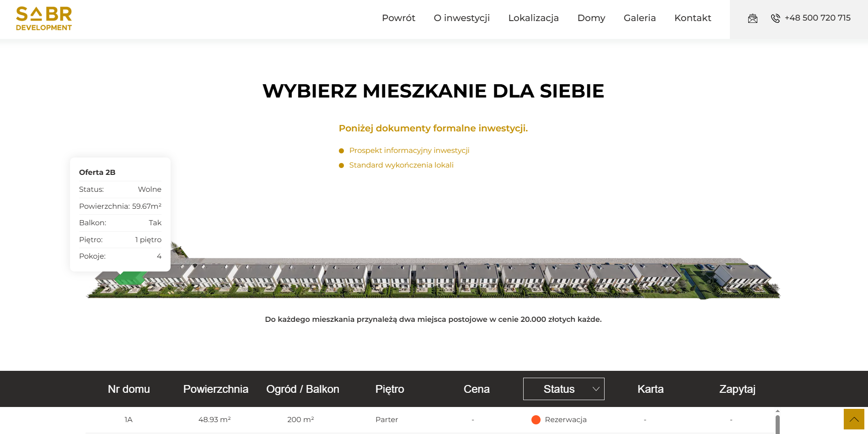Click the orange Rezerwacja status dot
Screen dimensions: 868x434
click(536, 420)
